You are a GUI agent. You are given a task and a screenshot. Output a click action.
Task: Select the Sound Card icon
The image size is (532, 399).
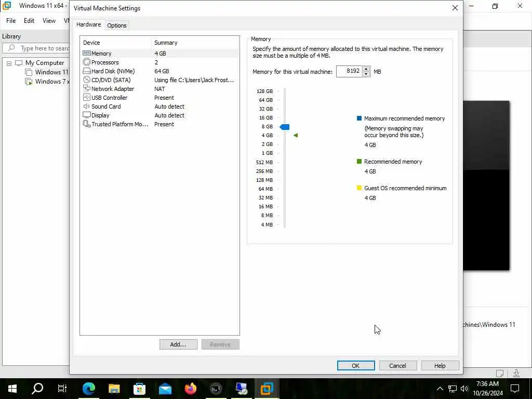pyautogui.click(x=87, y=106)
